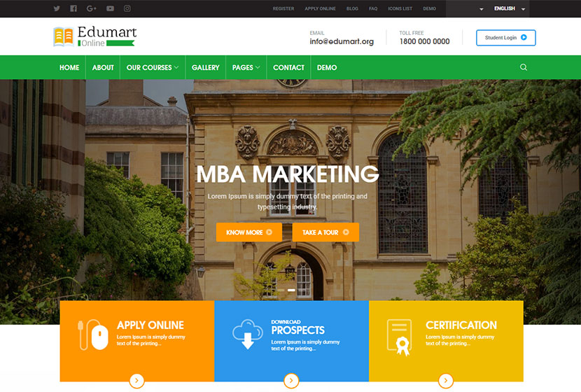Viewport: 581px width, 392px height.
Task: Select the active white slider indicator dash
Action: 291,290
